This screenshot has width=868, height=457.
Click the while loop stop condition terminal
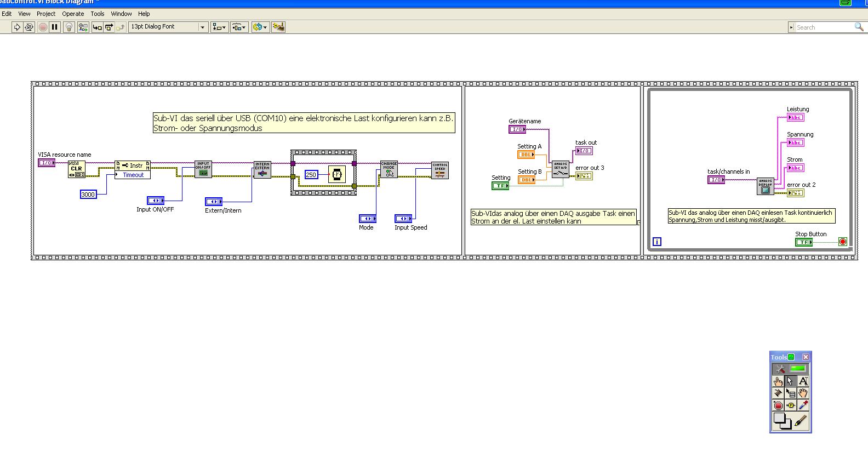coord(843,242)
